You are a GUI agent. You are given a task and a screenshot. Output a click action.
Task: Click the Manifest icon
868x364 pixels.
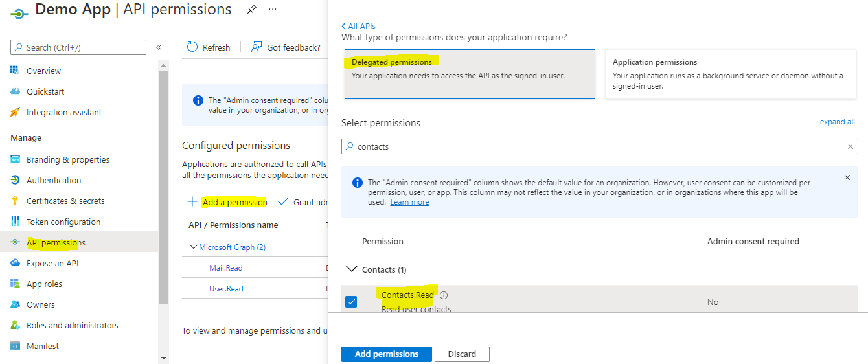15,346
